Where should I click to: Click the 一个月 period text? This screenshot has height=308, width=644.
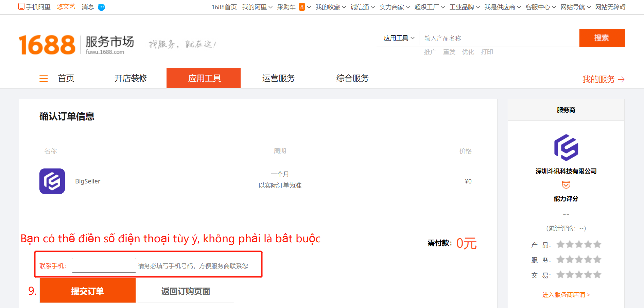point(280,174)
